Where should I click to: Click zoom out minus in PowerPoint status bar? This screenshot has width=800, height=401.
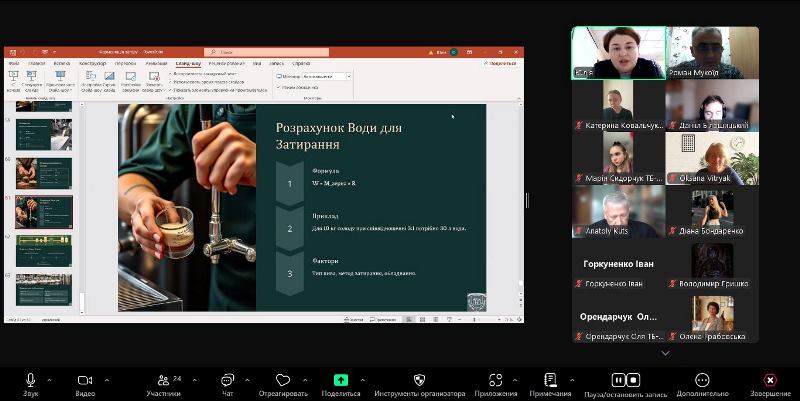[460, 319]
